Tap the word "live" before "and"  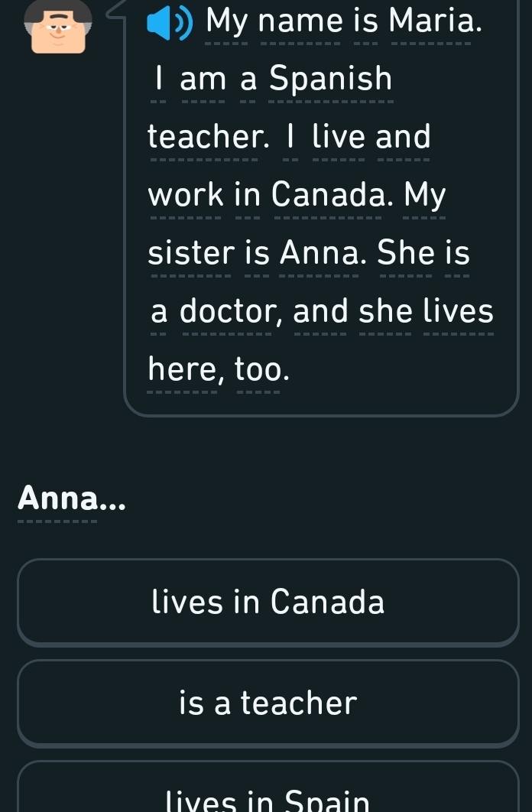[338, 138]
